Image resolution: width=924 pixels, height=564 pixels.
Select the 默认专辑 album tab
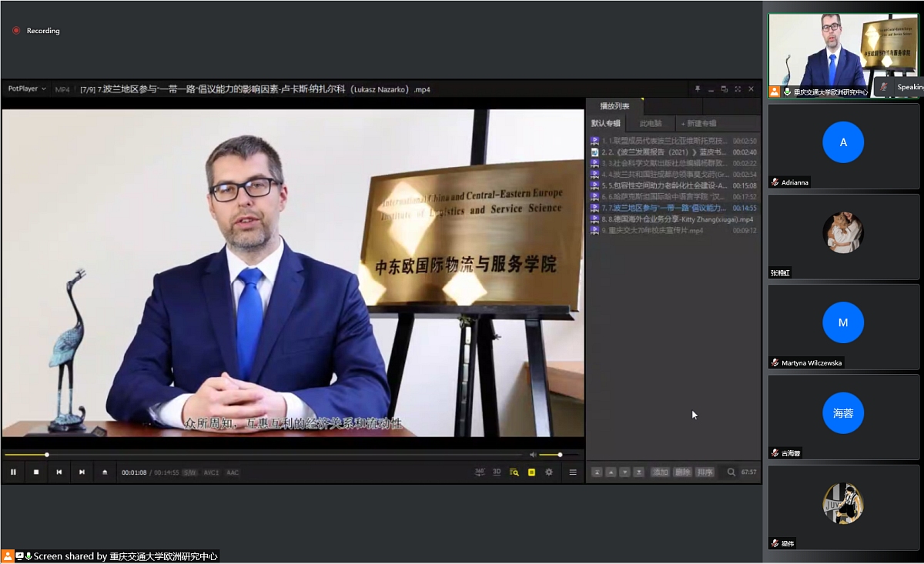click(x=605, y=123)
